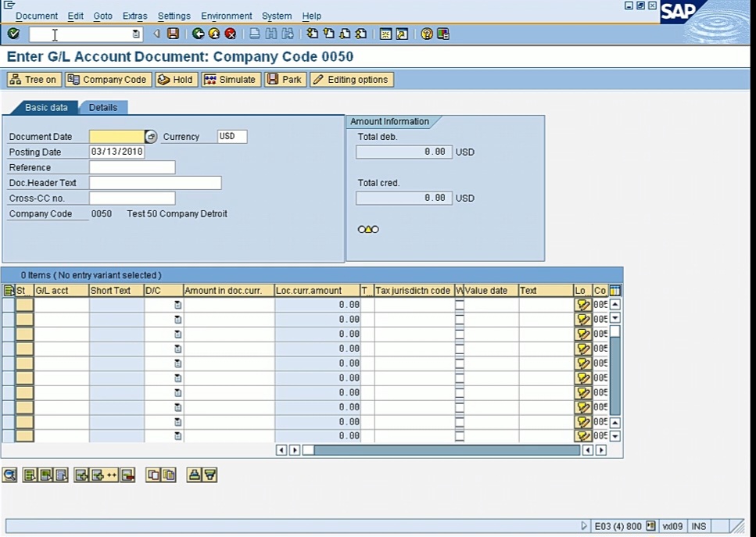Open D/C dropdown in first item row
This screenshot has height=537, width=756.
tap(178, 305)
